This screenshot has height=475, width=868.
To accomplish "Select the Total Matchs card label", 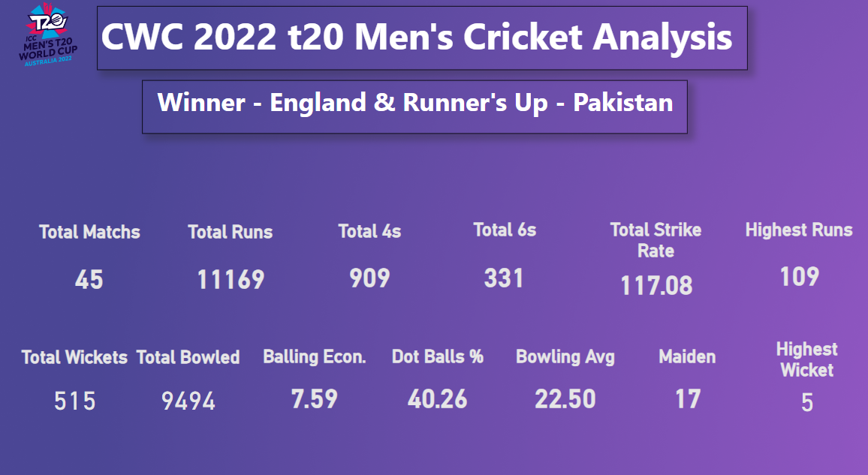I will coord(89,232).
